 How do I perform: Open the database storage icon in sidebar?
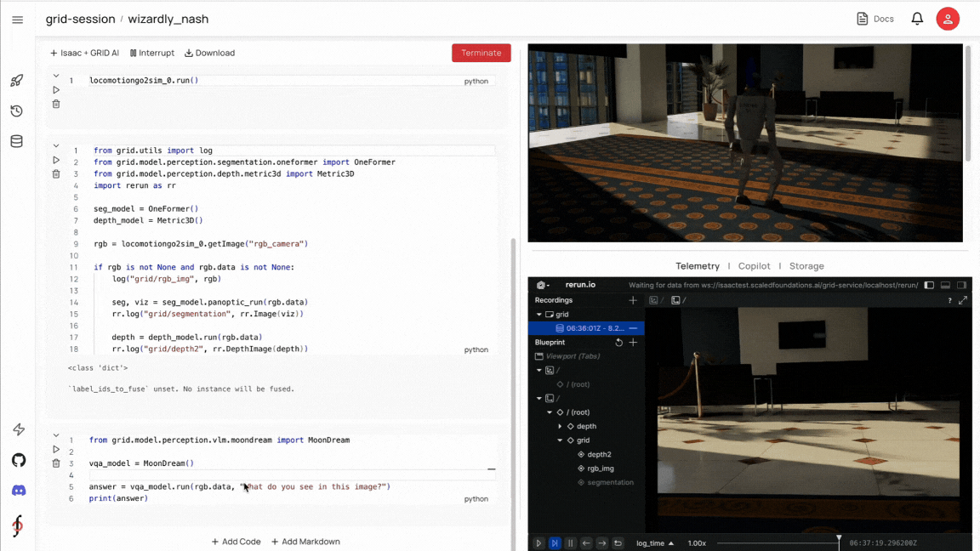(17, 142)
